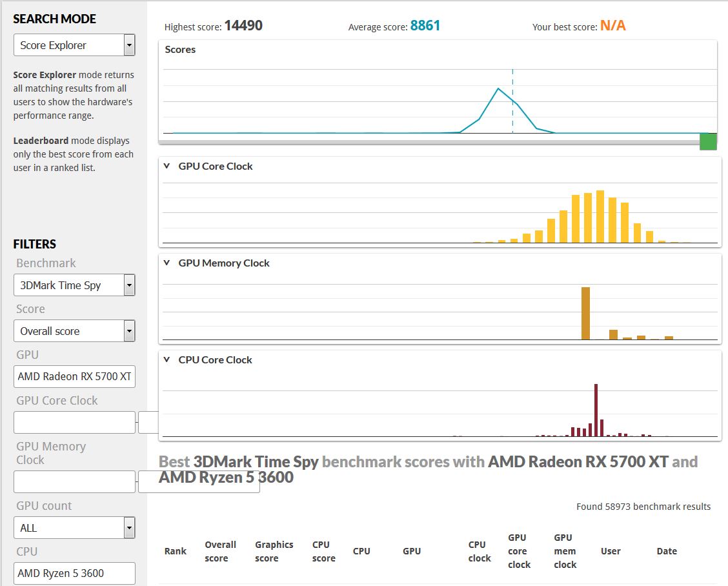Click the peak of the Scores line chart
This screenshot has height=586, width=728.
pos(498,88)
